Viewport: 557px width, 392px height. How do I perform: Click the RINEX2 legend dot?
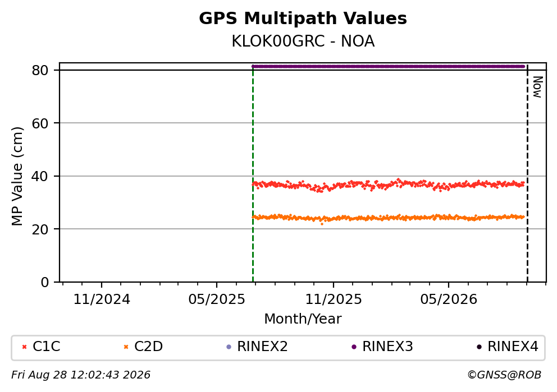tap(229, 347)
